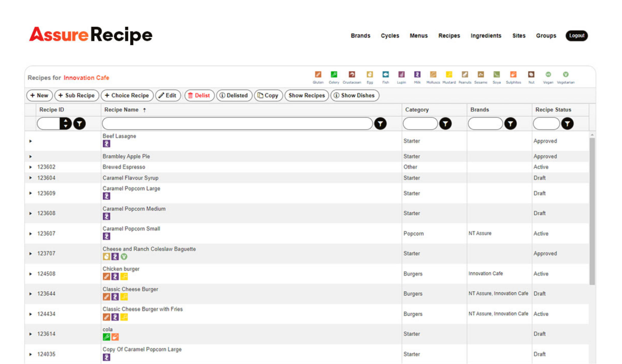Click the milk icon under Beef Lasagne
The width and height of the screenshot is (622, 364).
(x=107, y=144)
